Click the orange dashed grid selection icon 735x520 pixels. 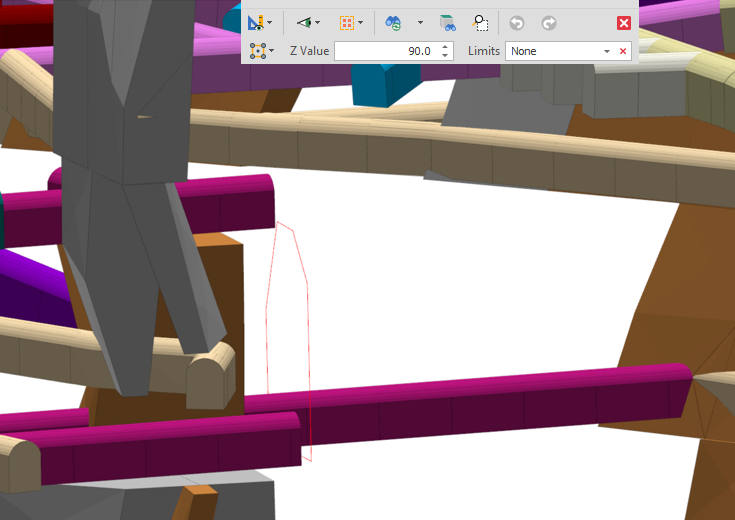[x=347, y=23]
